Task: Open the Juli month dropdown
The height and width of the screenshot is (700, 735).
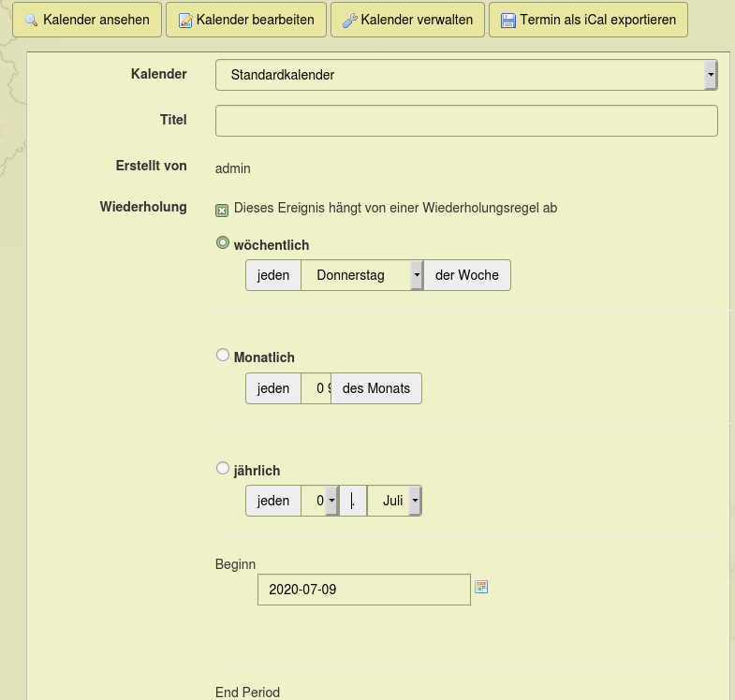Action: click(394, 501)
